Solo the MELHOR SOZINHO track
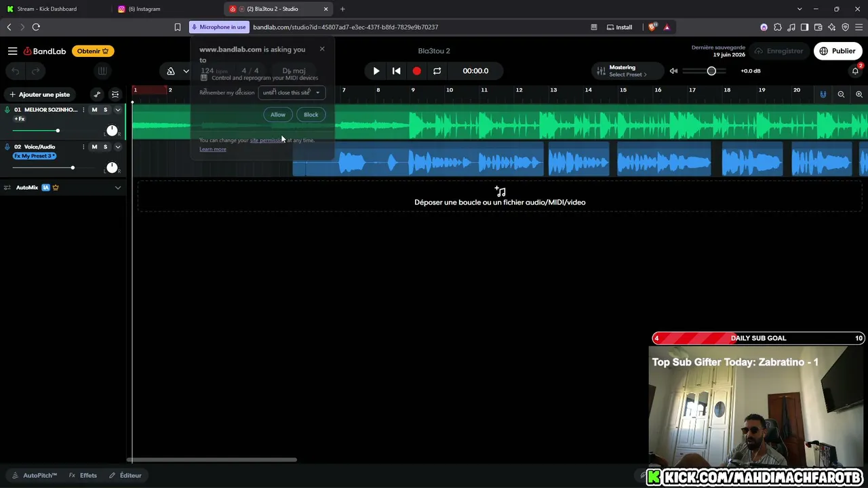The height and width of the screenshot is (488, 868). 105,110
